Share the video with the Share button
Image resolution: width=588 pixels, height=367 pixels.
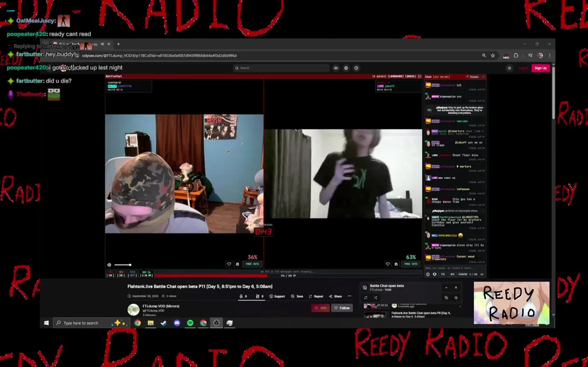point(336,296)
